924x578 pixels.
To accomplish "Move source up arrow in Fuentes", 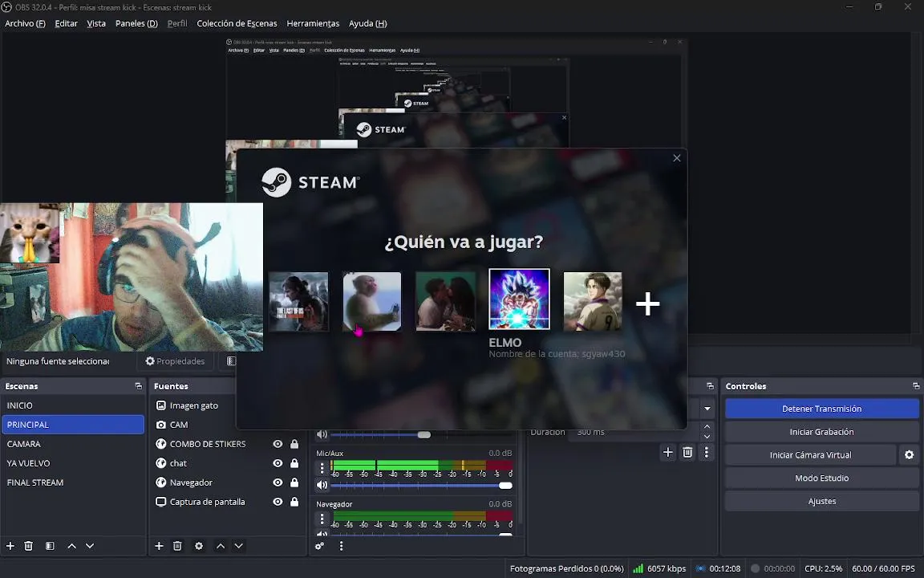I will pos(221,546).
